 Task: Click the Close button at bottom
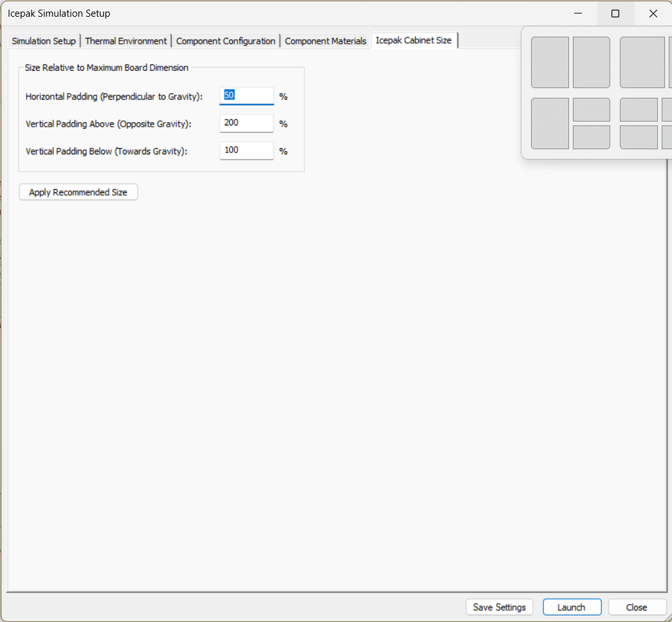pyautogui.click(x=637, y=607)
